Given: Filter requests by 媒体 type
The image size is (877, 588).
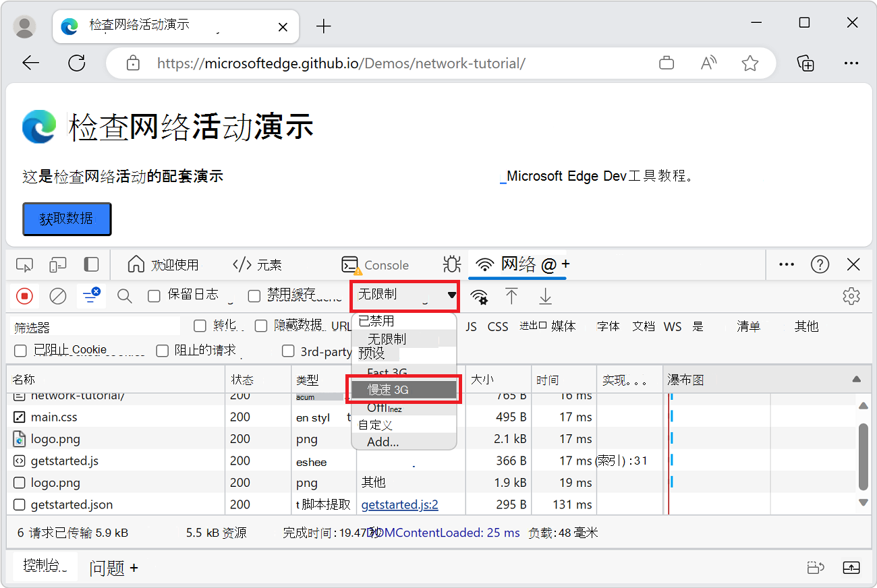Looking at the screenshot, I should (563, 326).
